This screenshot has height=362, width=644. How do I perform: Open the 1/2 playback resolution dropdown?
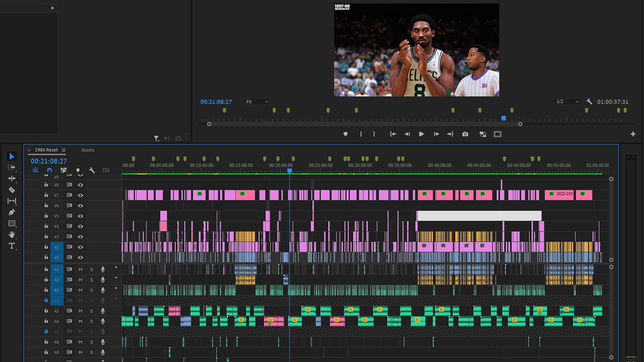[x=567, y=101]
